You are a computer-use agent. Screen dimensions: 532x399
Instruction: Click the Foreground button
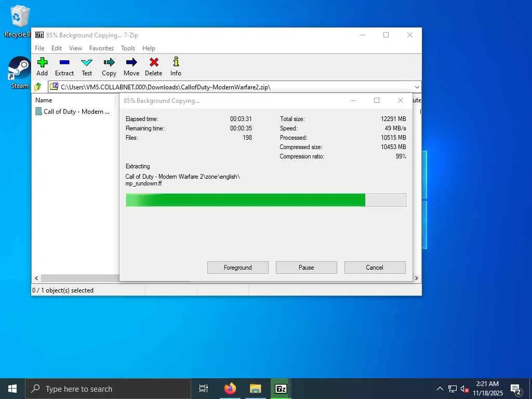pos(238,268)
